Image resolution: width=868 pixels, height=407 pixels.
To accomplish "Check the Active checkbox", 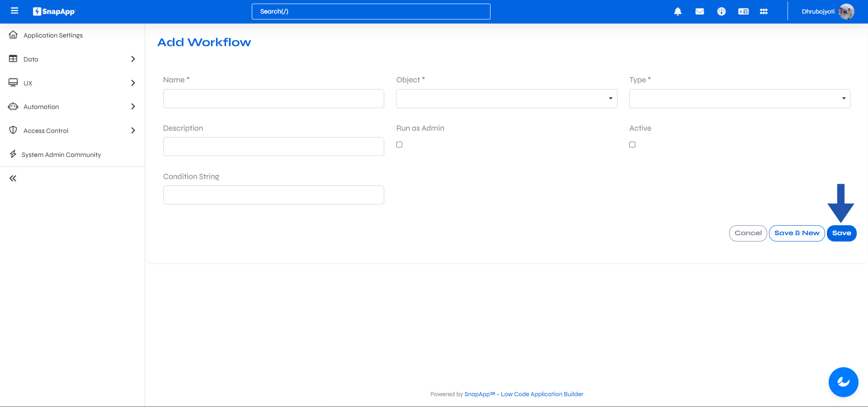I will [632, 144].
